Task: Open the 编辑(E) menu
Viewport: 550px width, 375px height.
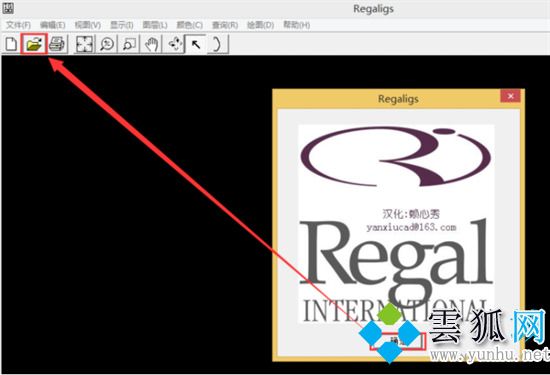Action: point(53,25)
